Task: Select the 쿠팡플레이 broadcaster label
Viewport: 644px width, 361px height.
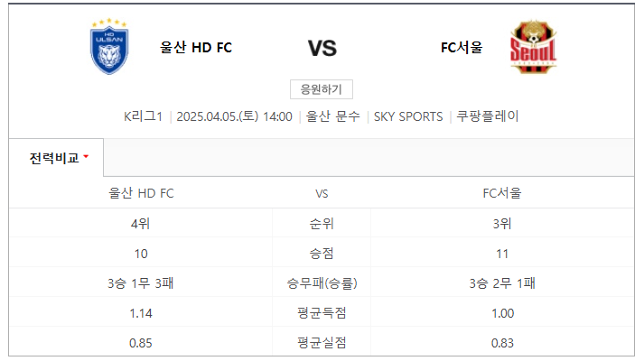Action: [488, 116]
